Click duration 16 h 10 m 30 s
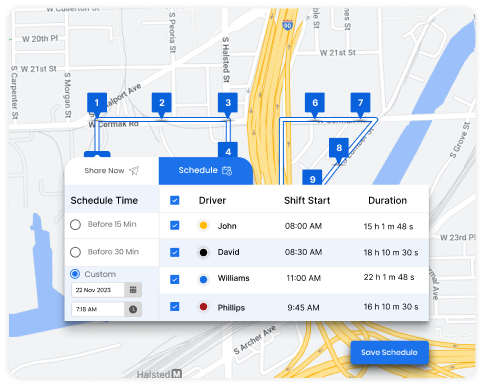This screenshot has height=387, width=484. pos(391,306)
